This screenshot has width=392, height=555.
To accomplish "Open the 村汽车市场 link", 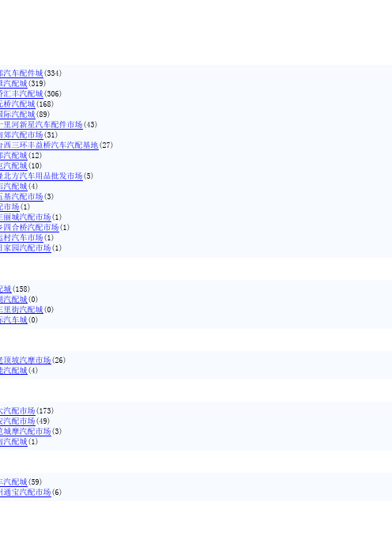I will [21, 237].
